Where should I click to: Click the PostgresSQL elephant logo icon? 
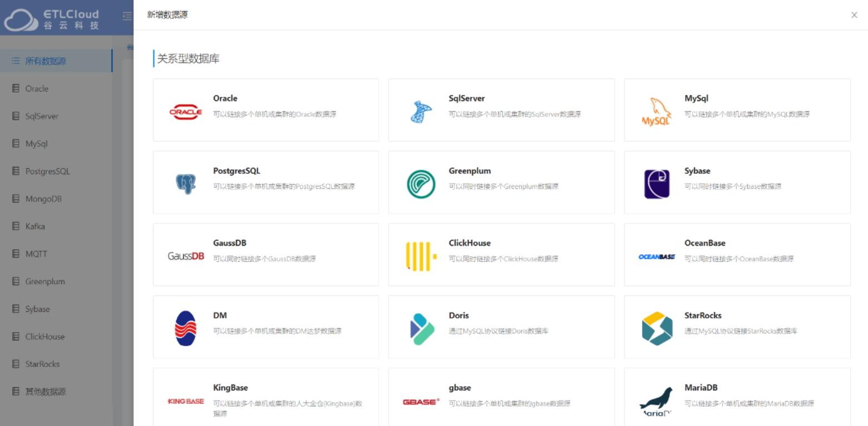(186, 184)
